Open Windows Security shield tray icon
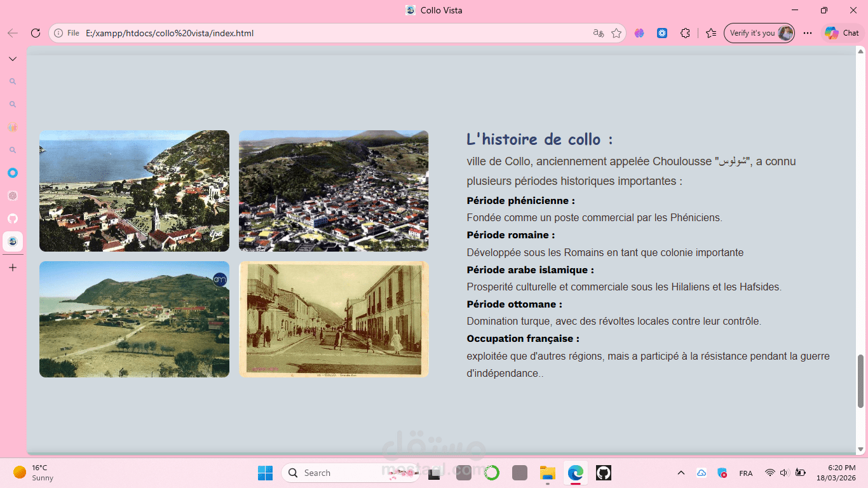 coord(722,473)
